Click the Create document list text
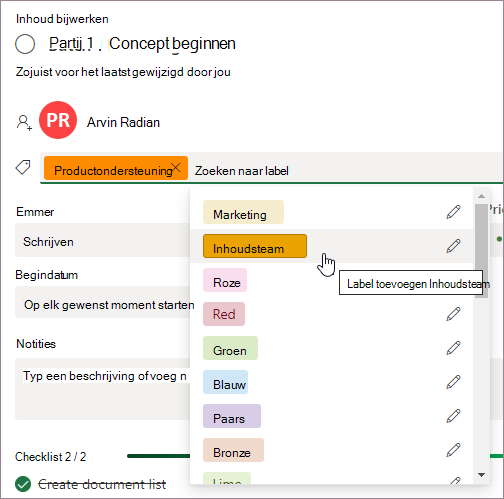This screenshot has height=499, width=504. tap(102, 484)
